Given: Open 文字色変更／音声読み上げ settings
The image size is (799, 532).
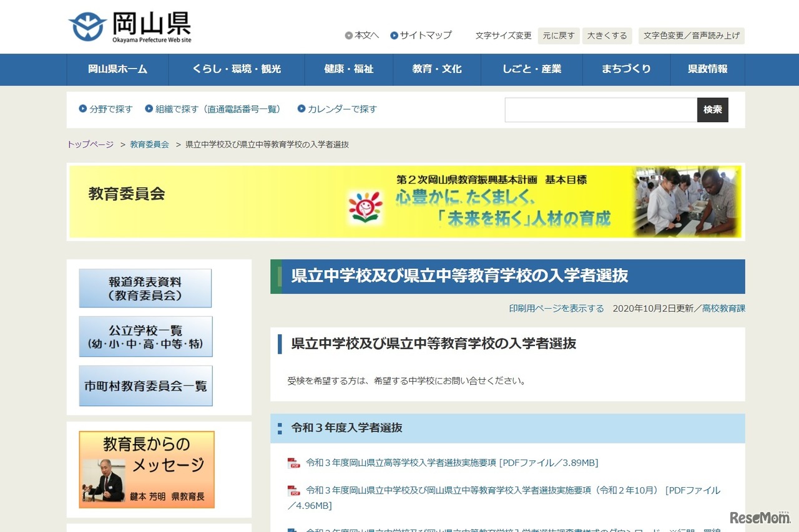Looking at the screenshot, I should (692, 36).
